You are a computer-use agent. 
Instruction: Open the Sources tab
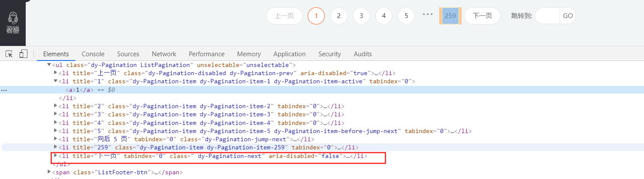click(128, 54)
